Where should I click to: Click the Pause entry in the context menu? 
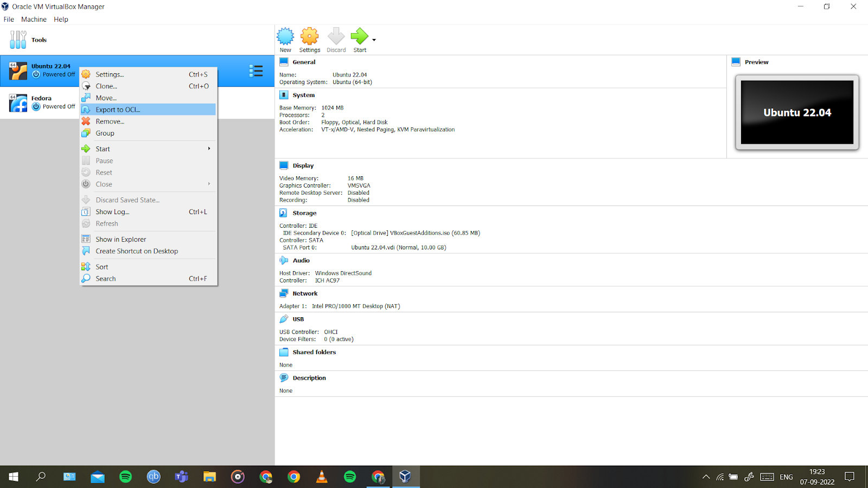tap(148, 161)
